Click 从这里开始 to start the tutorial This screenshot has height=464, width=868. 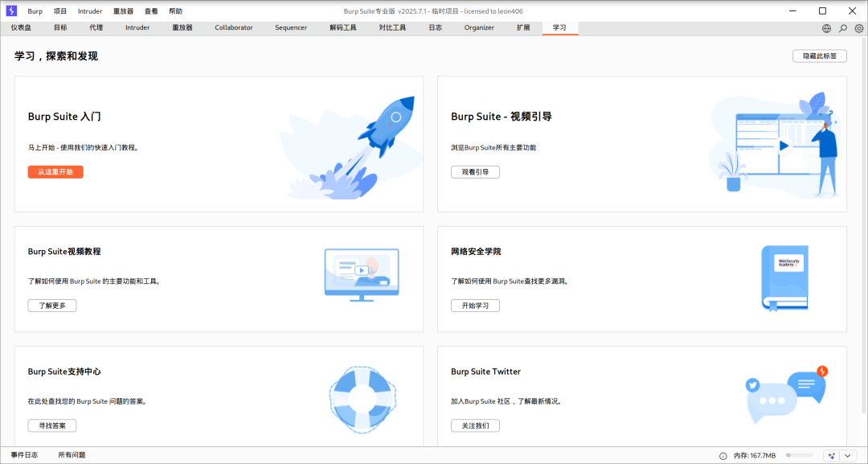click(55, 171)
